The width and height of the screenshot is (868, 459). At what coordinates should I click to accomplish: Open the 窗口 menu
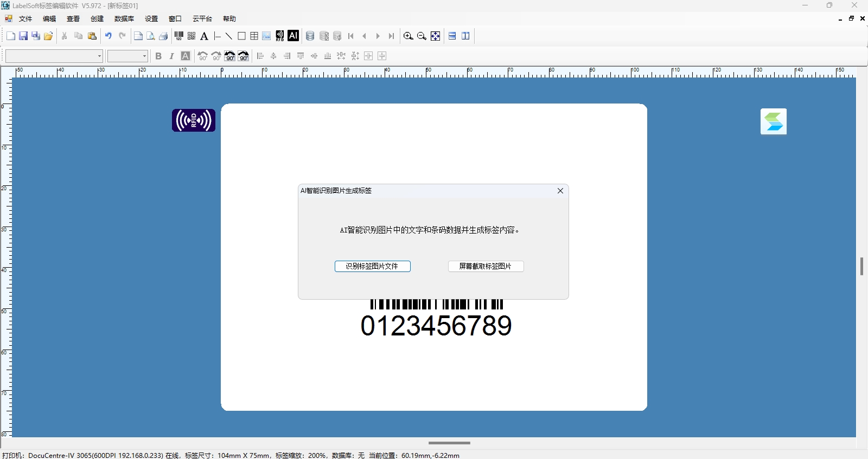175,18
